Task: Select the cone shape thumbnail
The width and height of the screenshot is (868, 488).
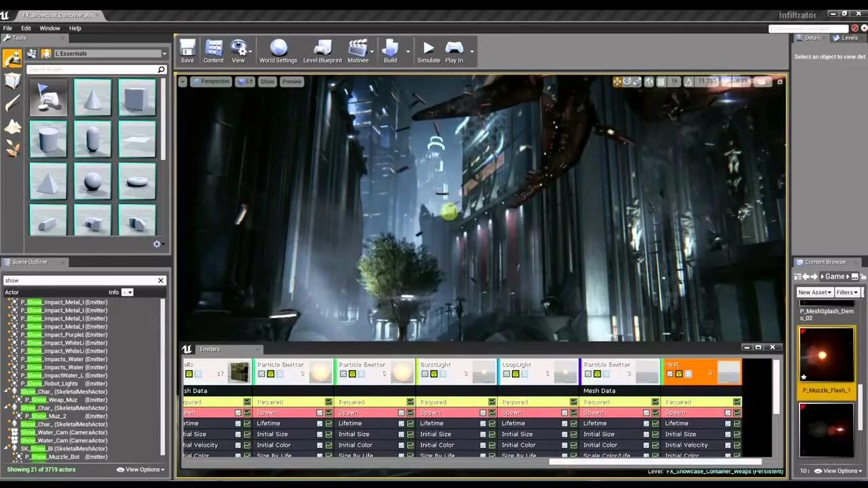Action: [x=92, y=98]
